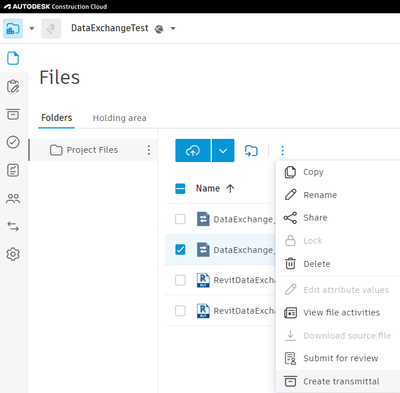
Task: Sort by the Name column header
Action: 208,189
